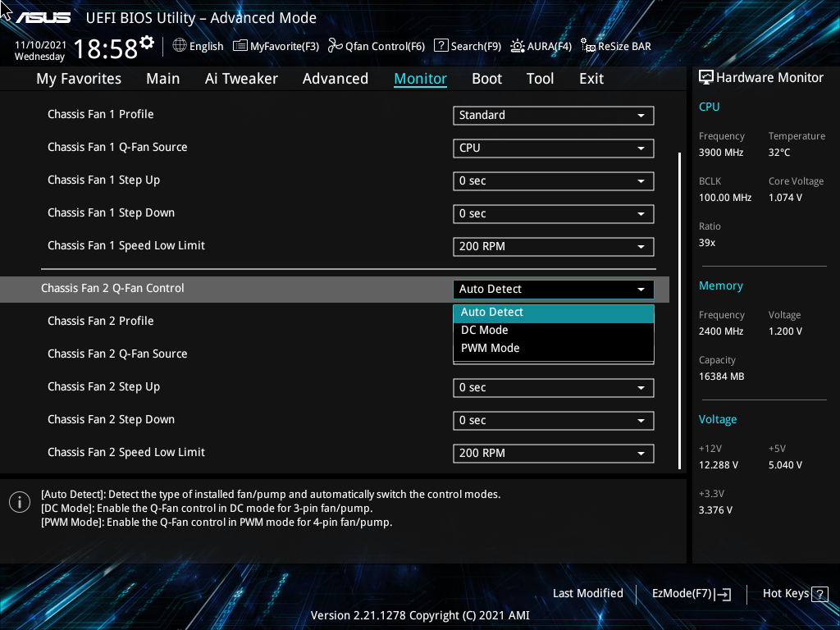Click Chassis Fan 2 Q-Fan Source label

pyautogui.click(x=117, y=354)
